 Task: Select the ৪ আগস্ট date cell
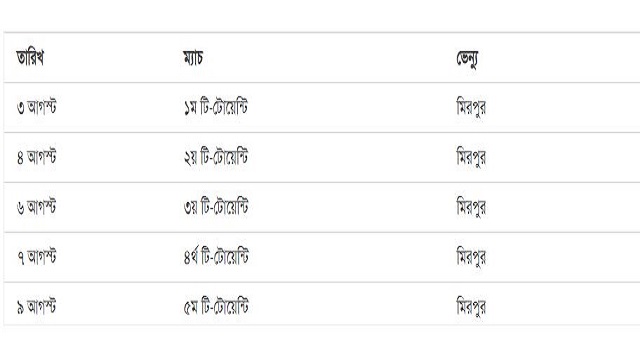(x=36, y=157)
